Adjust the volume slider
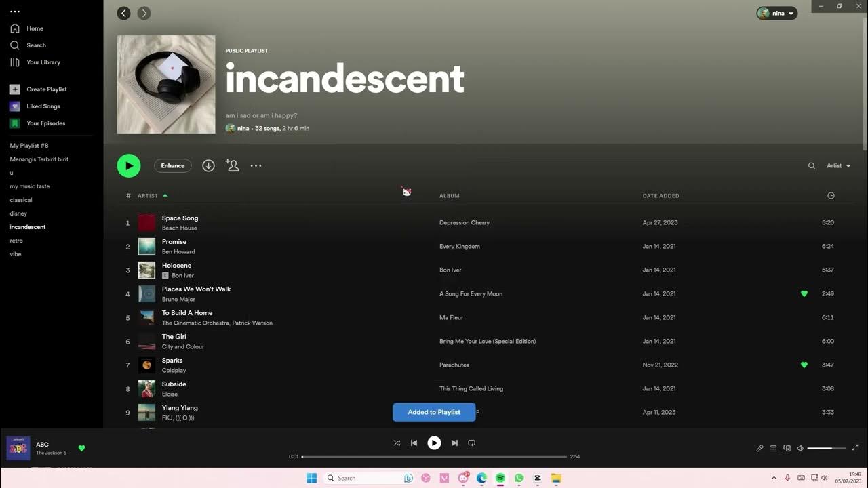868x488 pixels. 827,448
